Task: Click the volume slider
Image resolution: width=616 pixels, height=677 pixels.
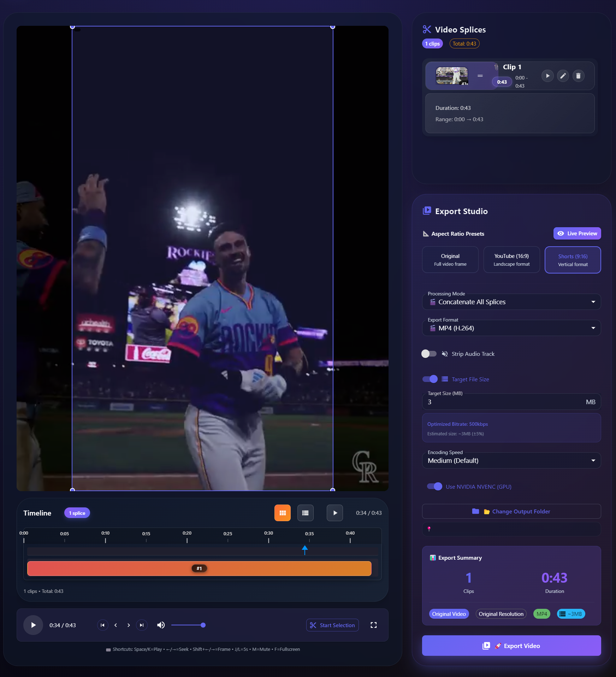Action: pos(188,625)
